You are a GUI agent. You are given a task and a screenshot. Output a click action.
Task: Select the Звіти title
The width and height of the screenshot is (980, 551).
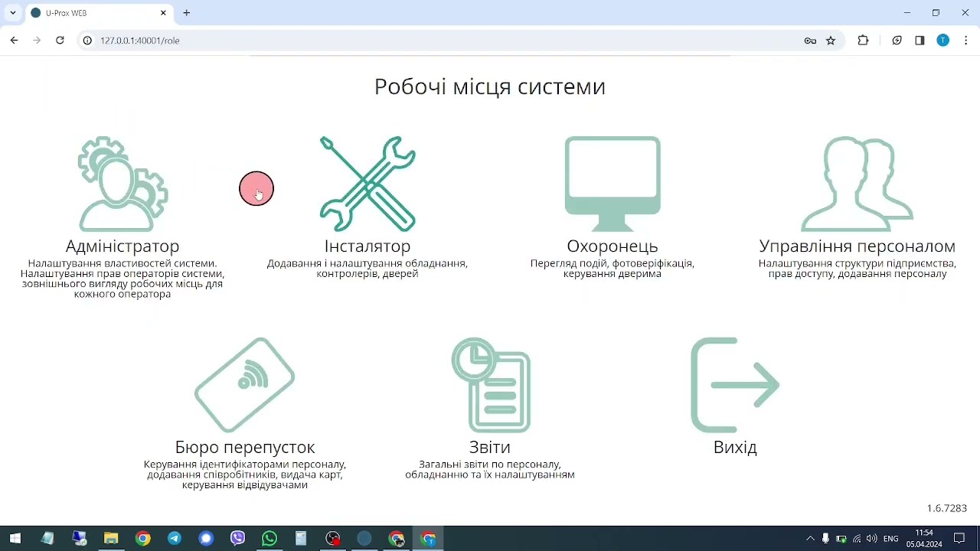tap(490, 447)
